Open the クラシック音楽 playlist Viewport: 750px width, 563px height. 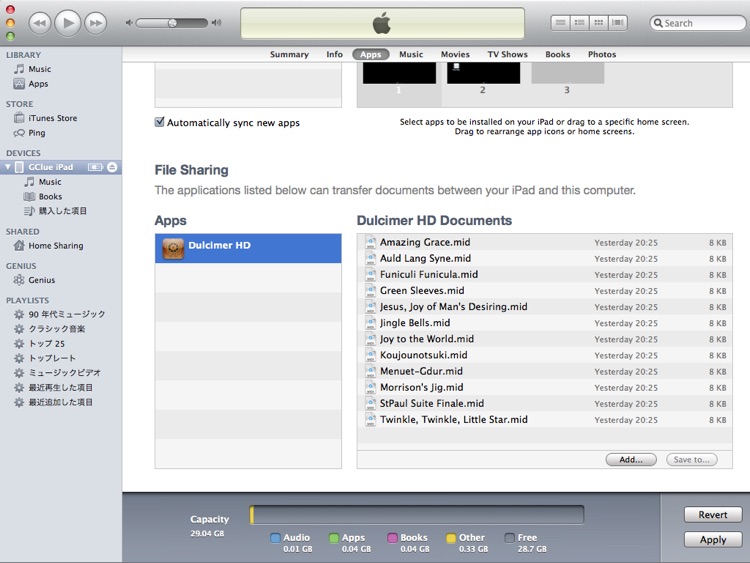pyautogui.click(x=61, y=329)
